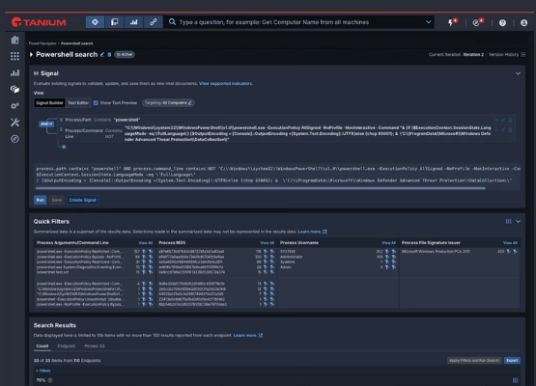This screenshot has height=386, width=536.
Task: Select the 'Admin' username entry
Action: 285,267
